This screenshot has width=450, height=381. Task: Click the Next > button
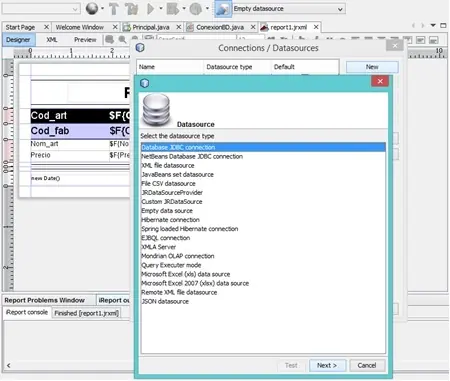tap(327, 365)
